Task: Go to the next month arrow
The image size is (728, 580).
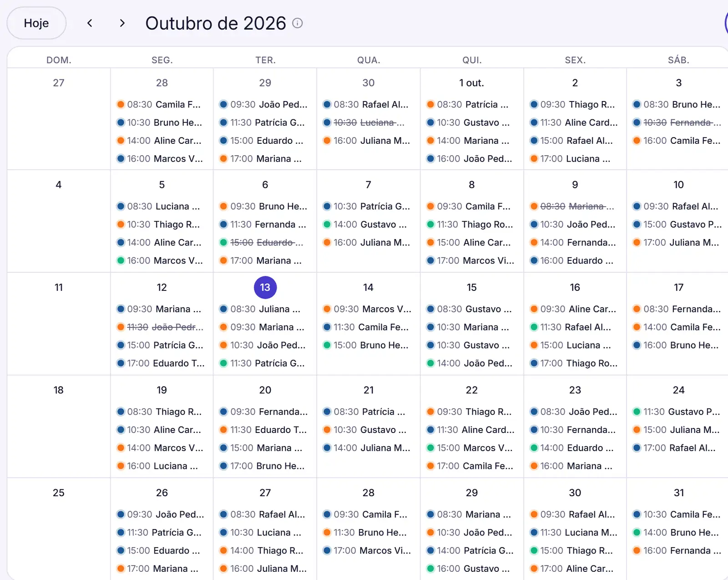Action: tap(122, 23)
